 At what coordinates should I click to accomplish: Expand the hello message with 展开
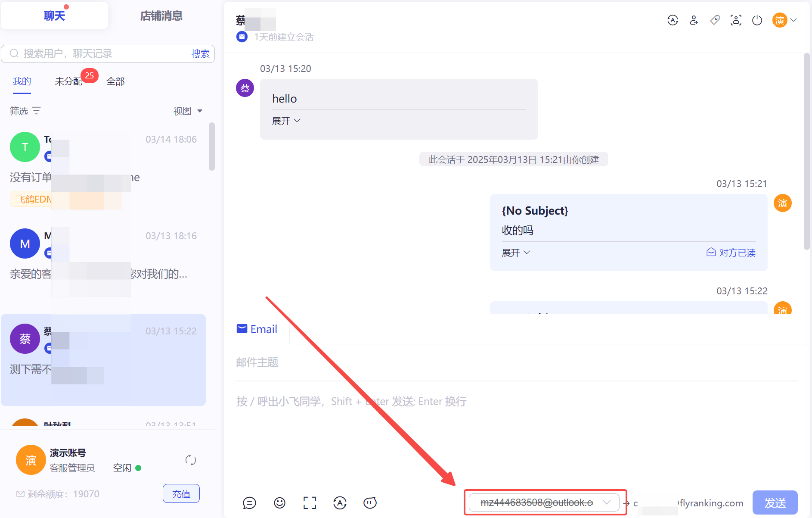tap(286, 121)
